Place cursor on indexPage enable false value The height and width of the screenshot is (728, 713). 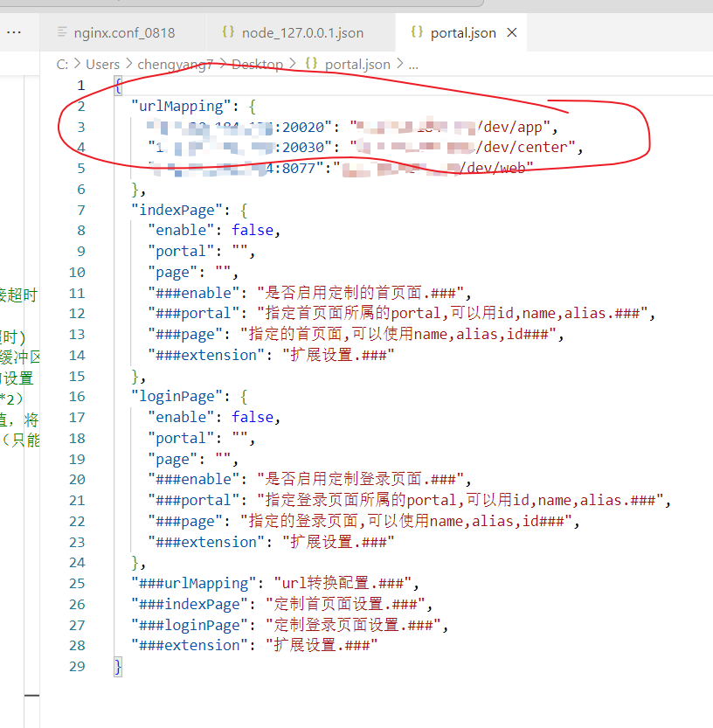tap(253, 231)
